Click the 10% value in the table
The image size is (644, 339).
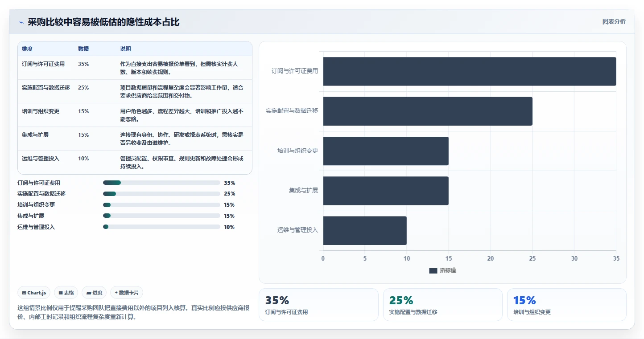[x=83, y=159]
